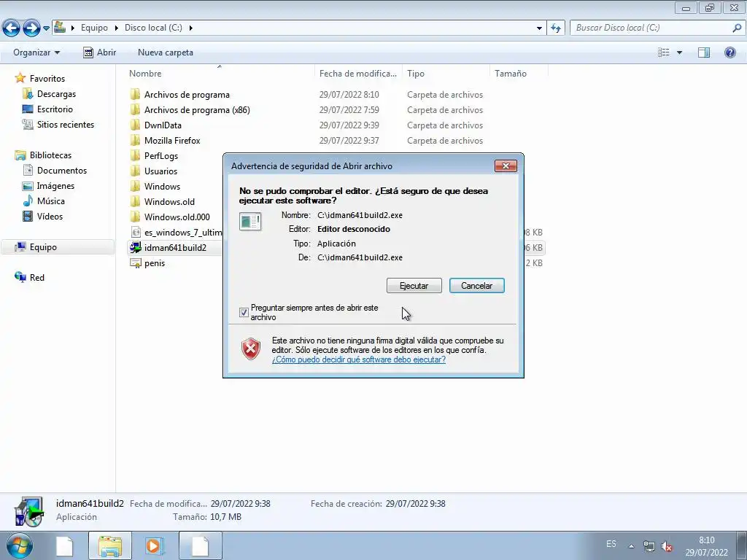Click the Forward navigation arrow
This screenshot has width=747, height=560.
coord(31,28)
